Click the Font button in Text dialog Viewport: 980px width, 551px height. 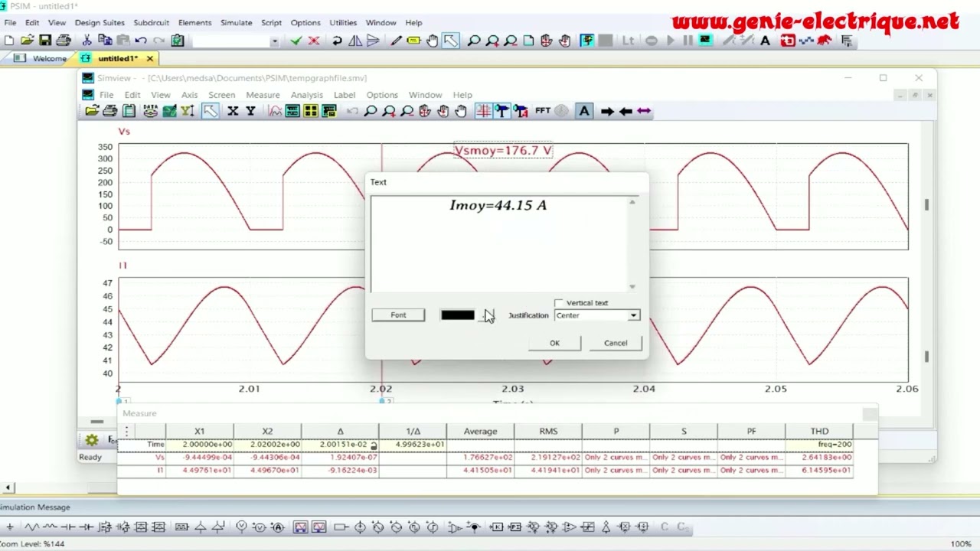tap(398, 315)
